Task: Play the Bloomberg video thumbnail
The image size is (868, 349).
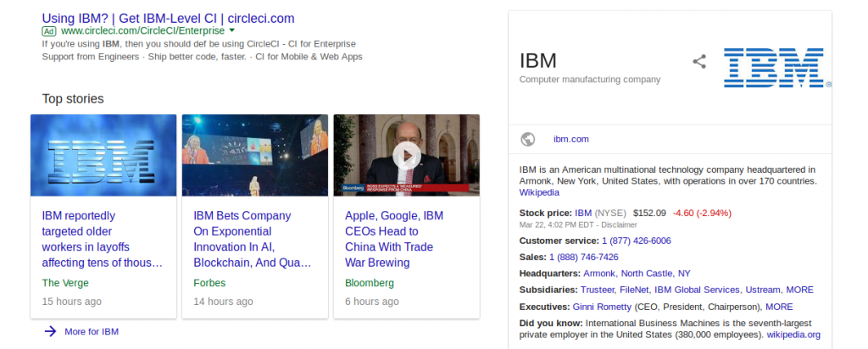Action: click(406, 155)
